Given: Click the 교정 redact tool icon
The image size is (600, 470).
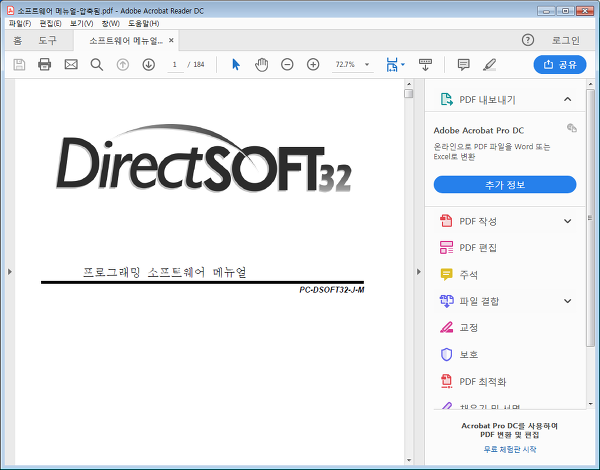Looking at the screenshot, I should 446,327.
